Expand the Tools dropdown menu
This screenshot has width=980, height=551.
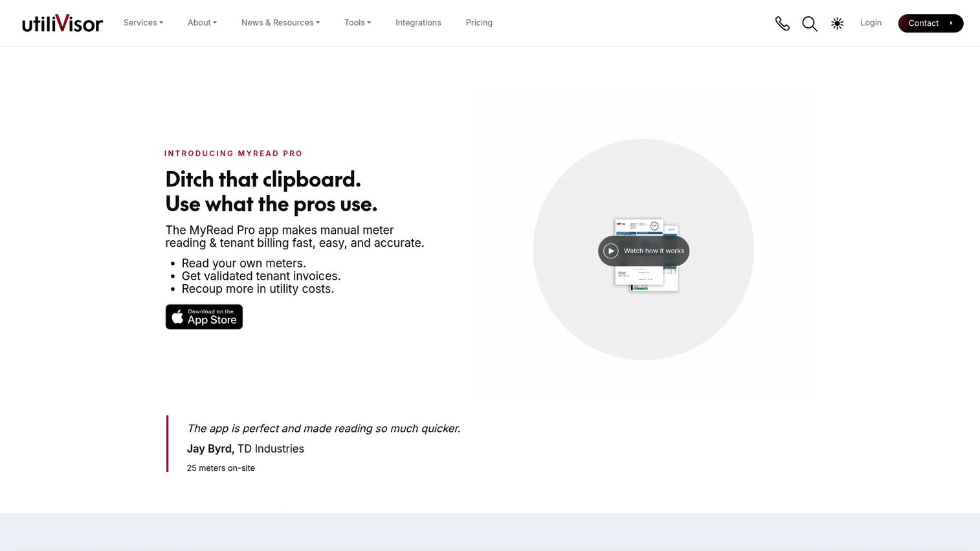357,23
